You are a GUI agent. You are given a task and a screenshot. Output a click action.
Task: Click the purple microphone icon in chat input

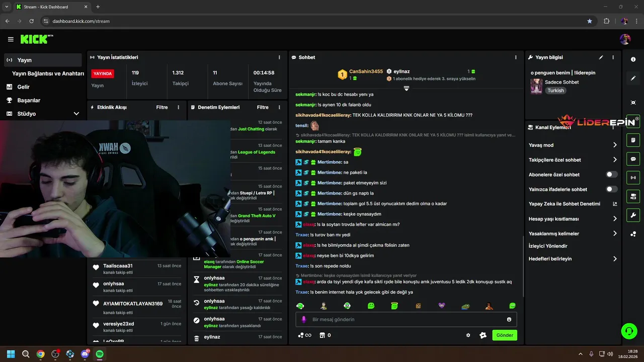pyautogui.click(x=303, y=319)
